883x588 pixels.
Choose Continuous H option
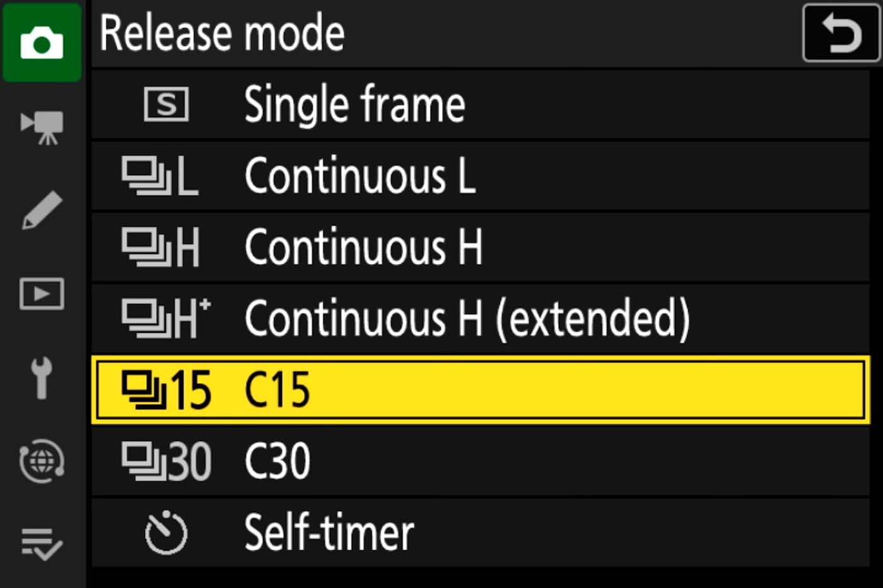363,247
